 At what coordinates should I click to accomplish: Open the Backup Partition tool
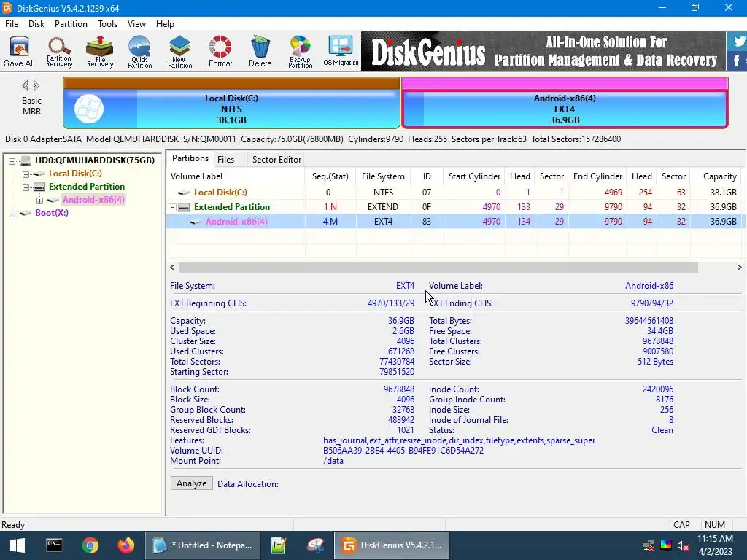click(x=300, y=52)
